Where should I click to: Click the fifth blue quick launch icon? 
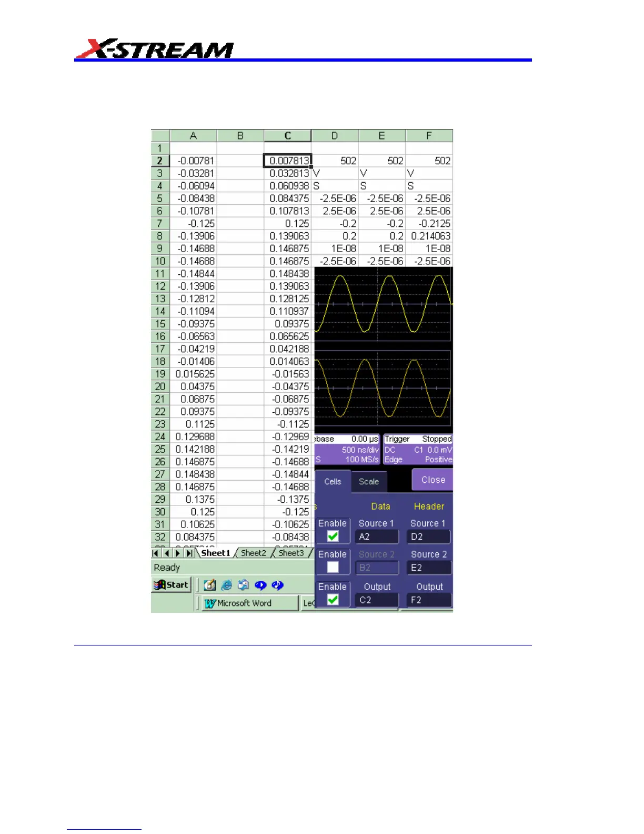(x=277, y=585)
